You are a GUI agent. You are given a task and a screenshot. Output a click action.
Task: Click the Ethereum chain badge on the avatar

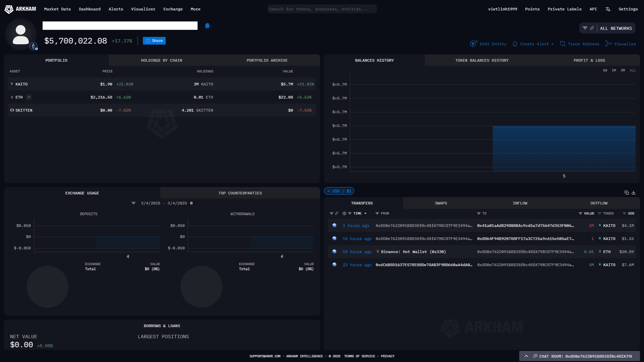click(x=34, y=46)
